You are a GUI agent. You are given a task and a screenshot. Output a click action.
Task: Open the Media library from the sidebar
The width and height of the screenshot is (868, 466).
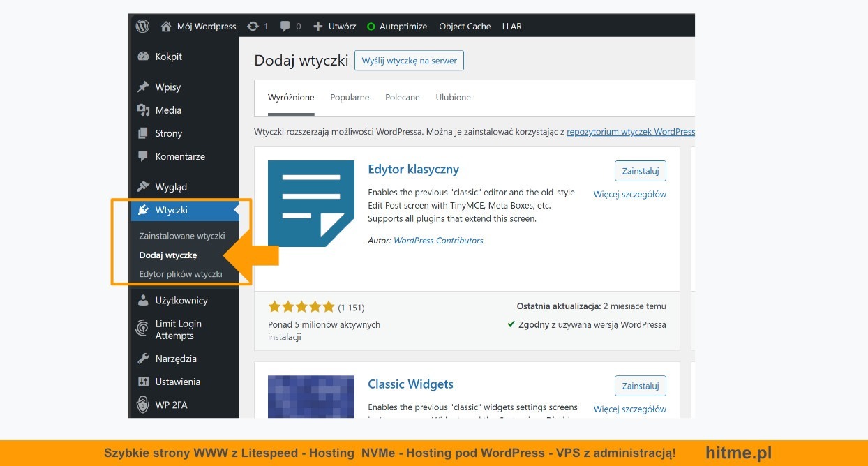pos(168,110)
